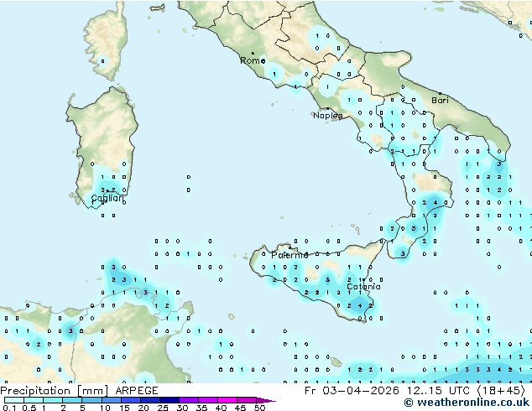The height and width of the screenshot is (411, 532).
Task: Click the legend swatch between 0.5 and 1
Action: (x=34, y=400)
